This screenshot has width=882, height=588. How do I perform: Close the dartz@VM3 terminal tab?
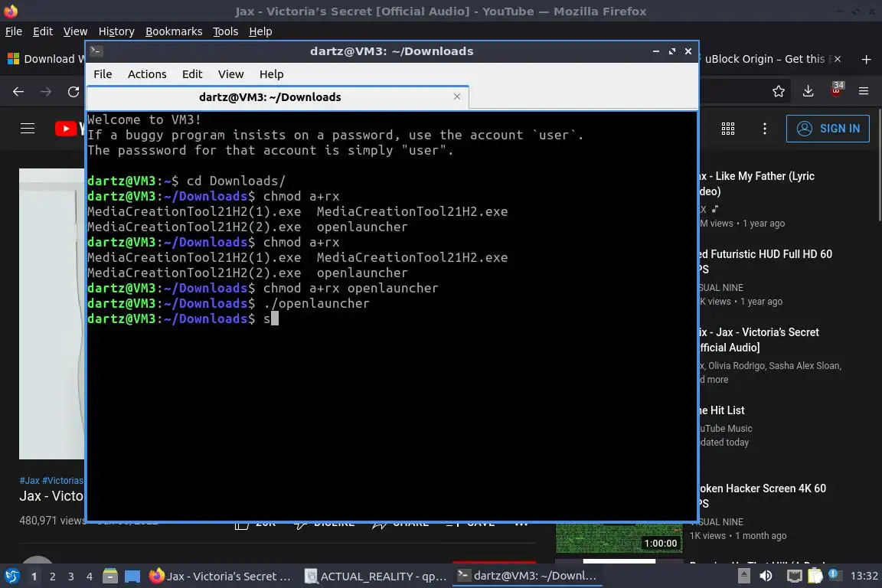pyautogui.click(x=457, y=96)
